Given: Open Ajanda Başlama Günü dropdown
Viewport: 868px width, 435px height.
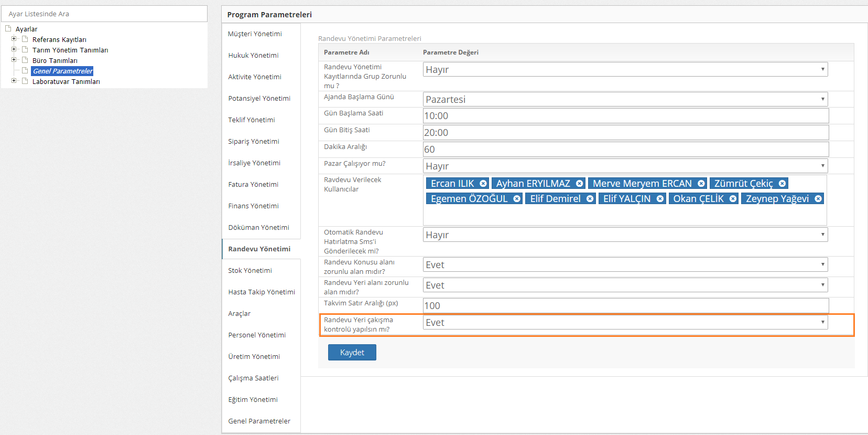Looking at the screenshot, I should point(625,99).
